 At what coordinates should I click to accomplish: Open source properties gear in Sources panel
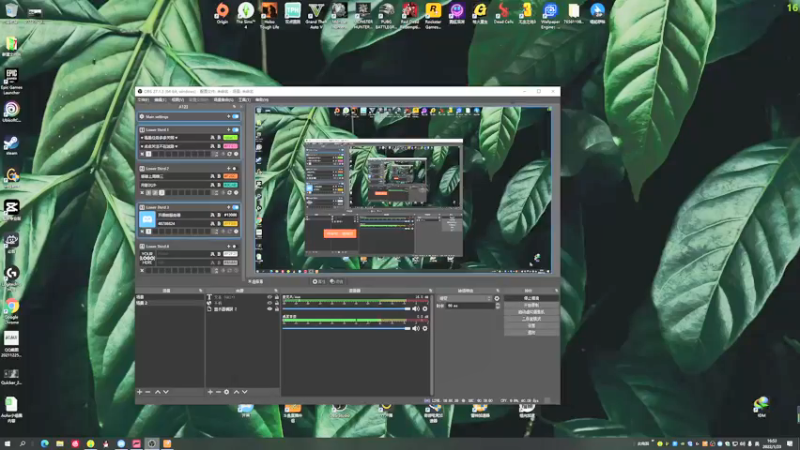pos(227,392)
